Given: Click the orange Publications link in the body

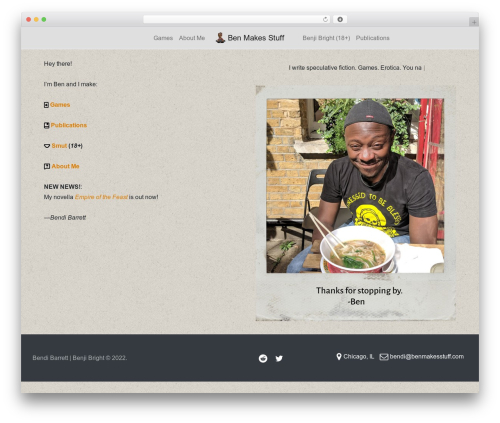Looking at the screenshot, I should point(69,125).
